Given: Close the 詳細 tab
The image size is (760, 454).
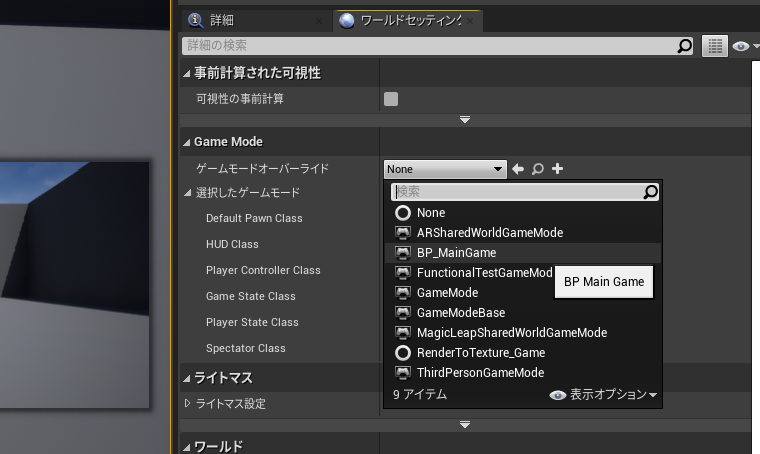Looking at the screenshot, I should [x=318, y=21].
